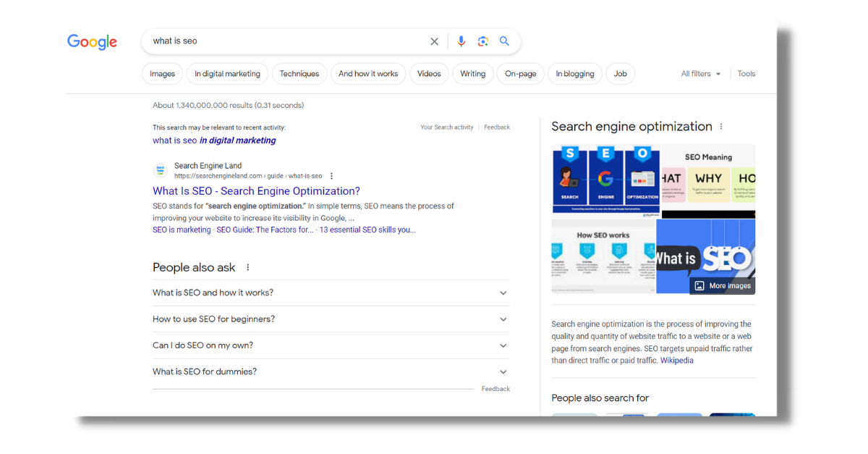
Task: Switch to the Images search tab
Action: [162, 73]
